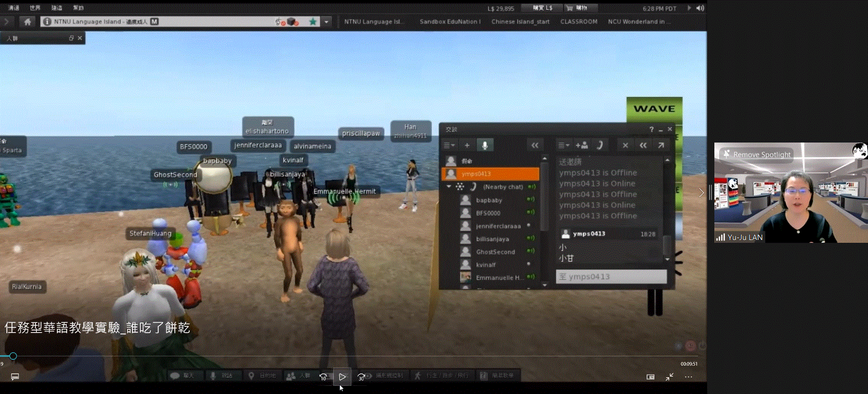Open the Chinese Island_start favorite landmark
The image size is (868, 394).
pos(520,22)
